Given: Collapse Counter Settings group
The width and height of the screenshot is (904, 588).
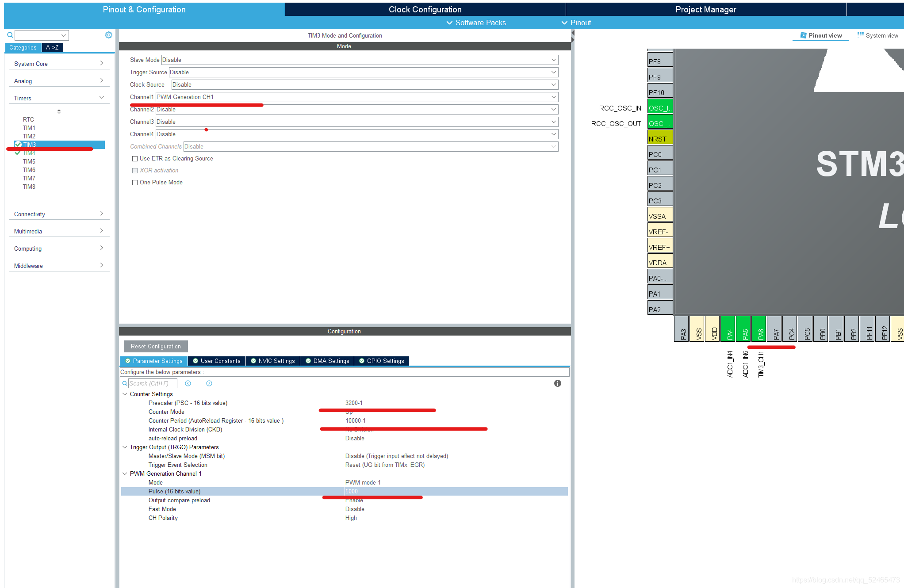Looking at the screenshot, I should (125, 394).
